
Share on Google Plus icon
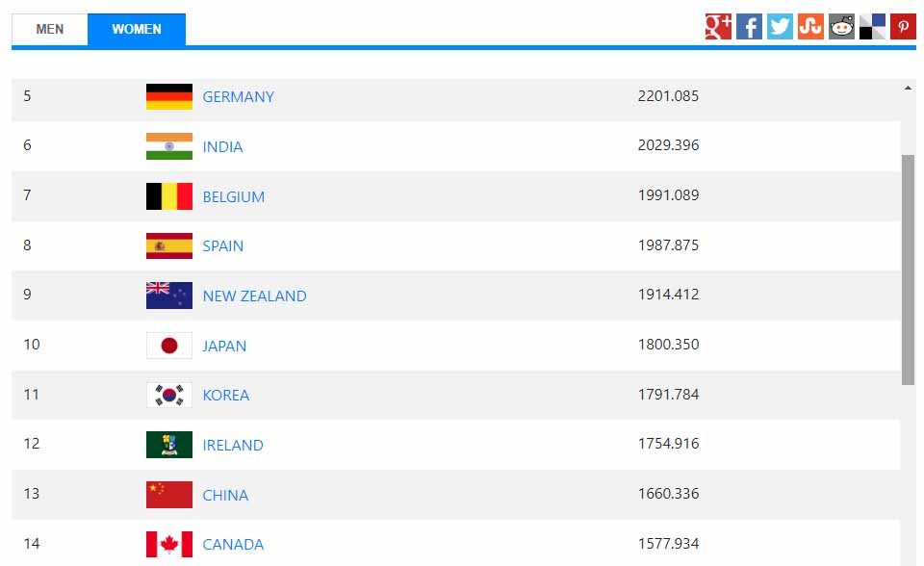[718, 27]
